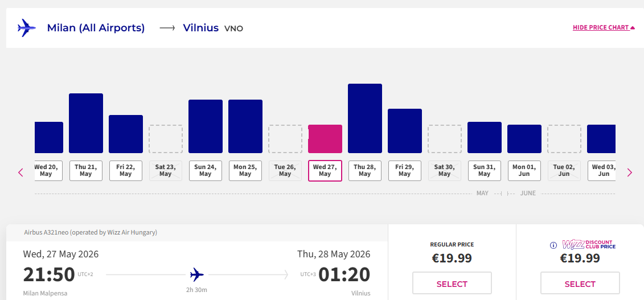Pick the Sun 31, May date

[x=485, y=171]
